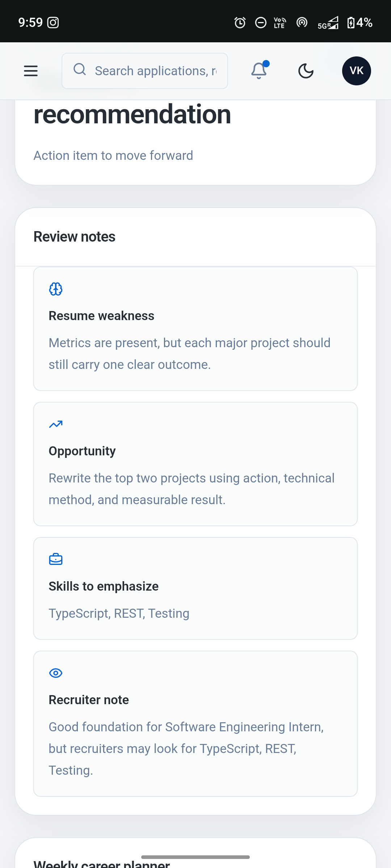Open the hamburger navigation menu
Viewport: 391px width, 868px height.
tap(31, 71)
